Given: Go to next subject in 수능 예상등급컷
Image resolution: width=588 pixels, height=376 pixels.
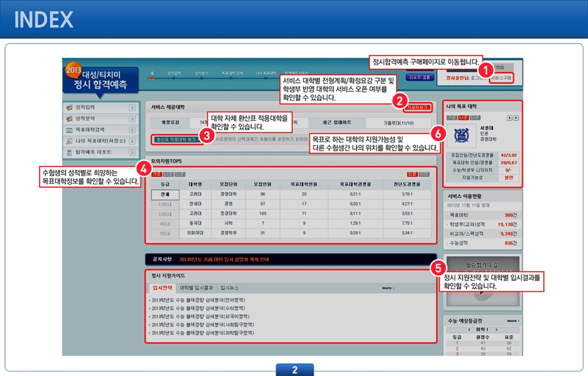Looking at the screenshot, I should coord(497,329).
